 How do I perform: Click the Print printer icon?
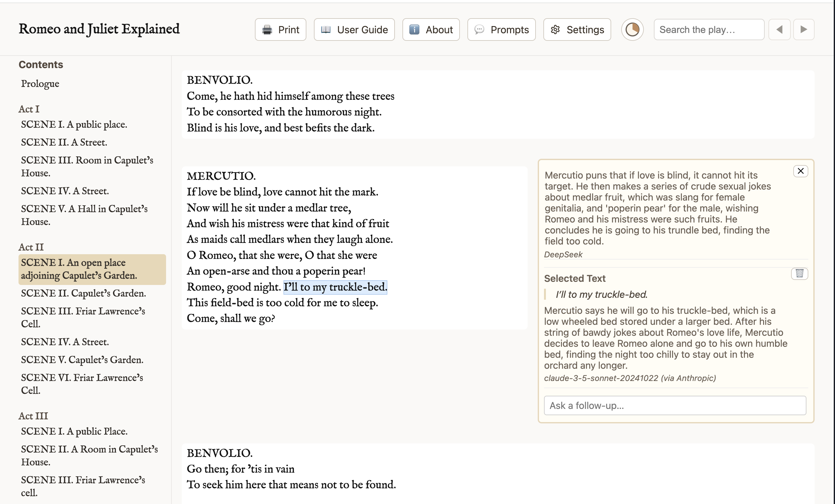pyautogui.click(x=267, y=30)
